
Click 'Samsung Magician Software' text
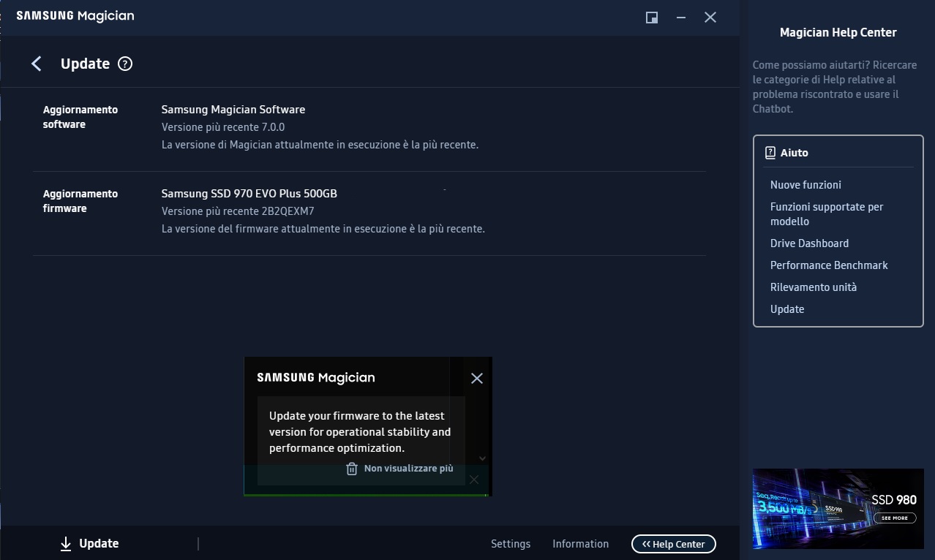tap(233, 110)
